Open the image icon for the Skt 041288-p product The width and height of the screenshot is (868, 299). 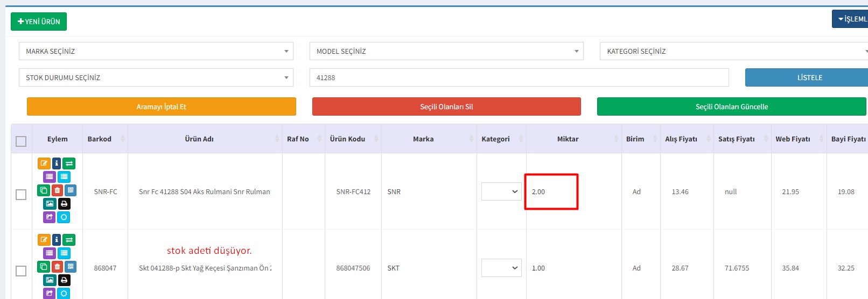tap(50, 280)
